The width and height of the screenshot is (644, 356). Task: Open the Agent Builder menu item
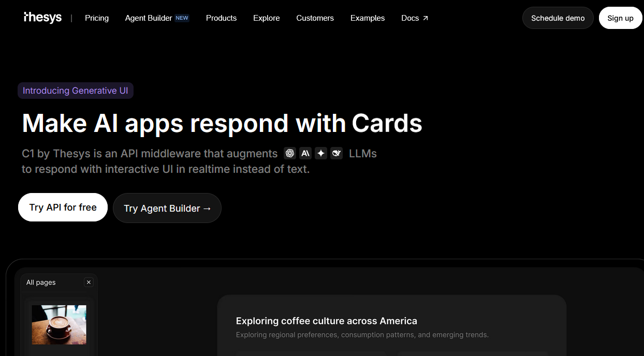(149, 18)
